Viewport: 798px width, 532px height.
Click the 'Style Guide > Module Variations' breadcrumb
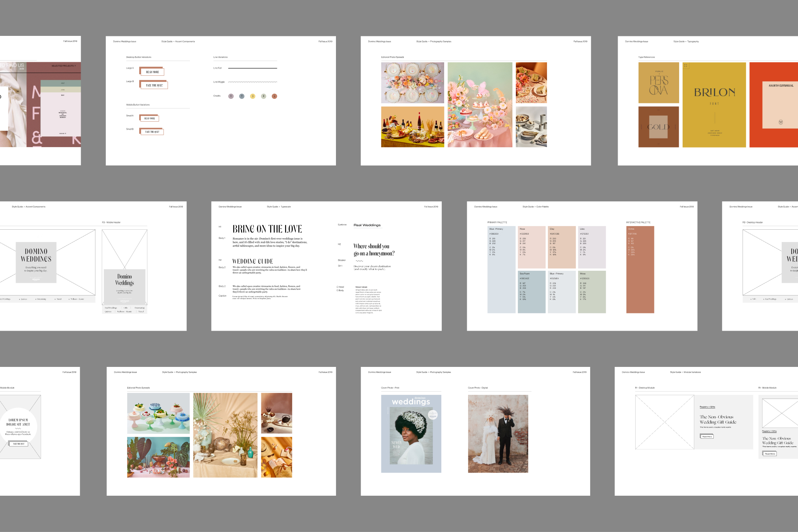(685, 372)
